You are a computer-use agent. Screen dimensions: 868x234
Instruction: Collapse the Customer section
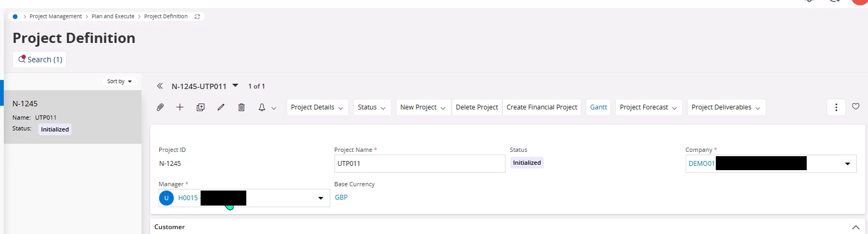(856, 228)
